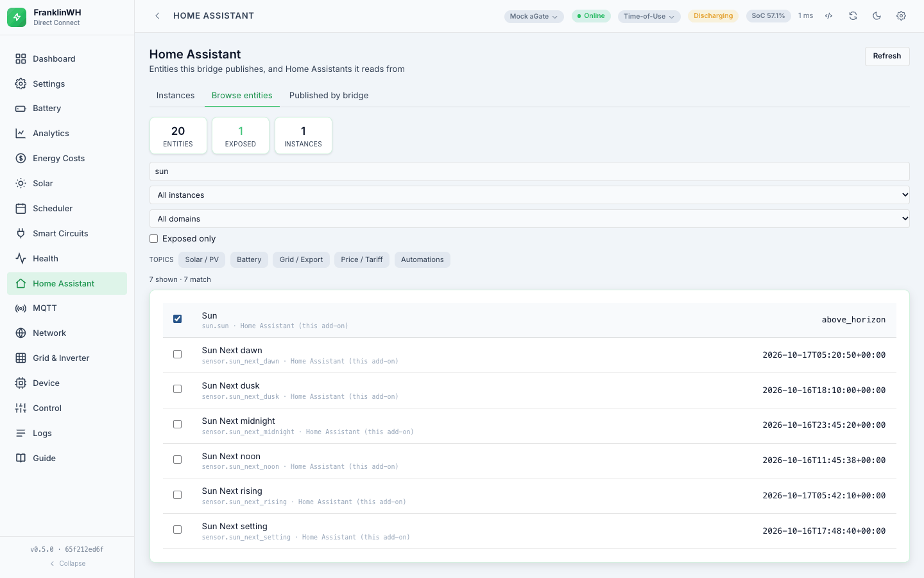
Task: Open Energy Costs dollar icon
Action: click(21, 159)
